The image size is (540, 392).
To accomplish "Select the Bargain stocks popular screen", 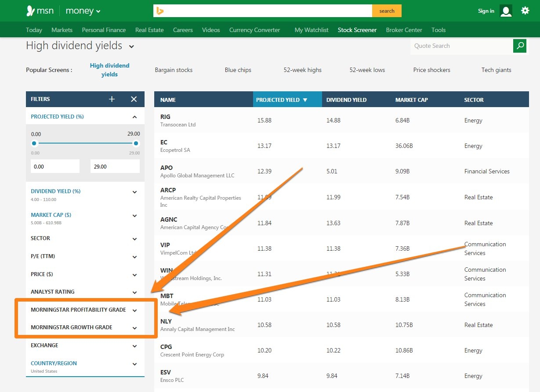I will click(x=174, y=70).
